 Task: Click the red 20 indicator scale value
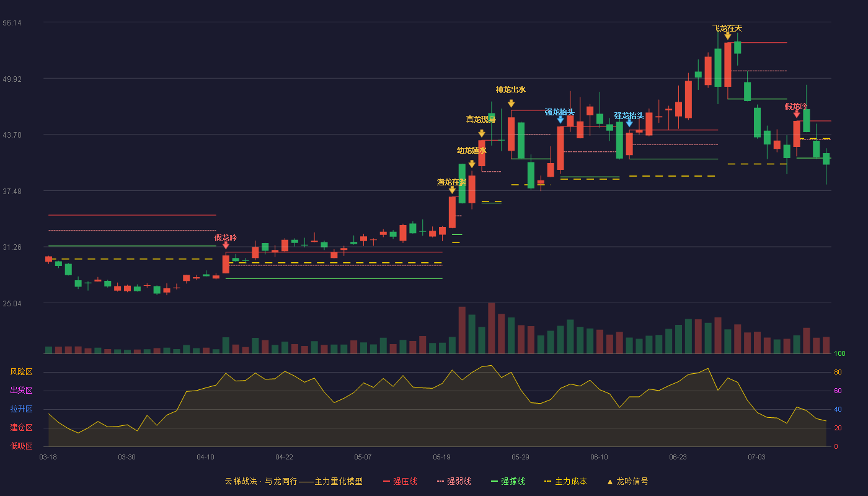[x=838, y=428]
